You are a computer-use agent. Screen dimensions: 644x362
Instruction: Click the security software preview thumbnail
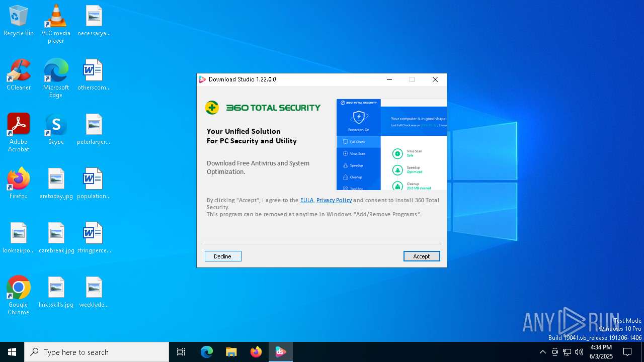click(x=391, y=144)
